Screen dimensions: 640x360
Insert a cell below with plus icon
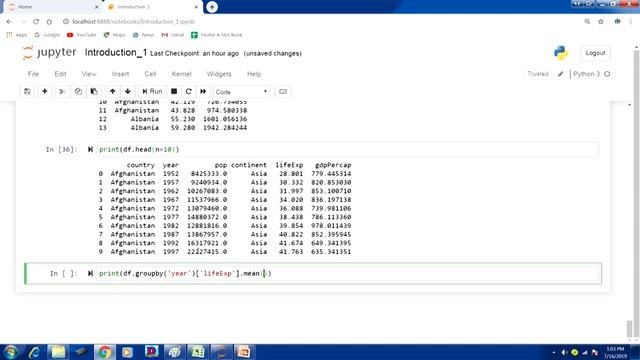44,91
